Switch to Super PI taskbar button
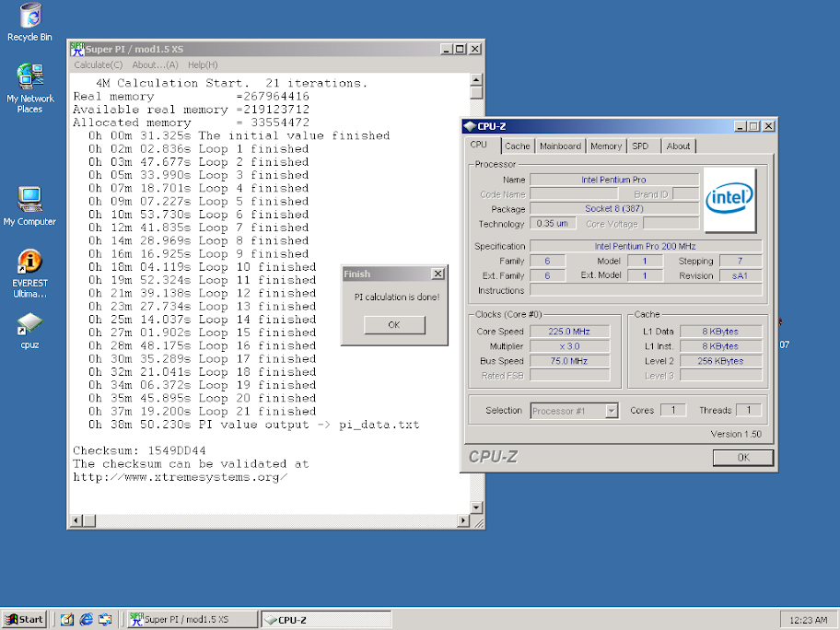The width and height of the screenshot is (840, 630). pyautogui.click(x=192, y=619)
